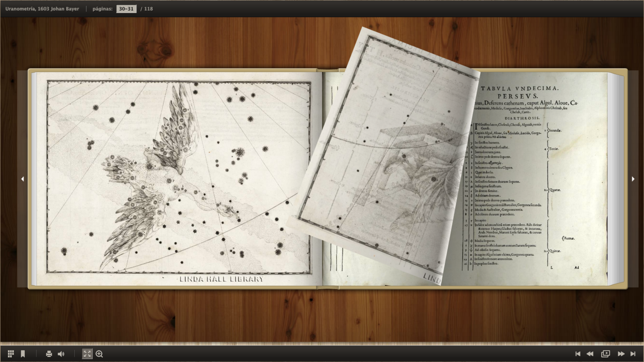
Task: Toggle fullscreen mode
Action: 87,354
